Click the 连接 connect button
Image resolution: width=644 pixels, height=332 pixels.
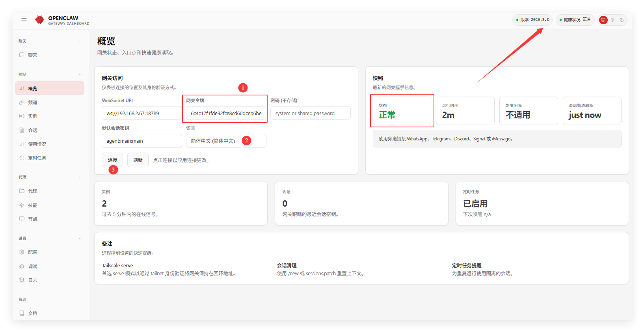click(112, 160)
